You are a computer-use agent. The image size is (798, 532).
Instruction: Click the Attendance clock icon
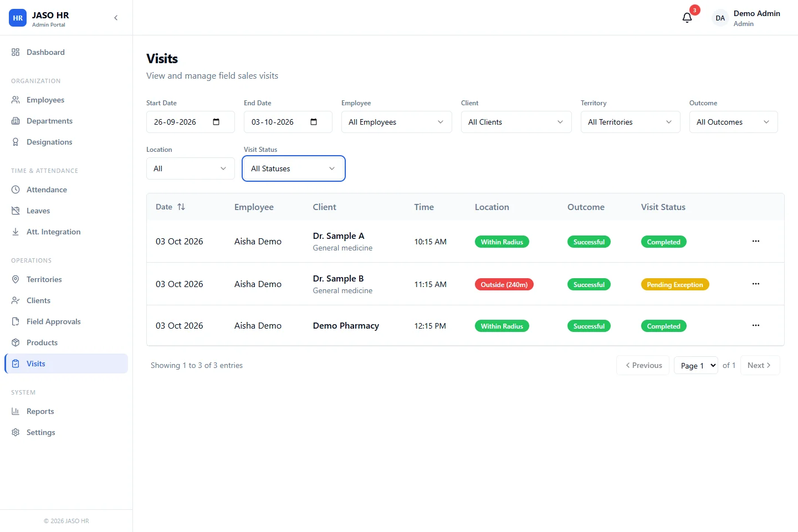[x=16, y=190]
